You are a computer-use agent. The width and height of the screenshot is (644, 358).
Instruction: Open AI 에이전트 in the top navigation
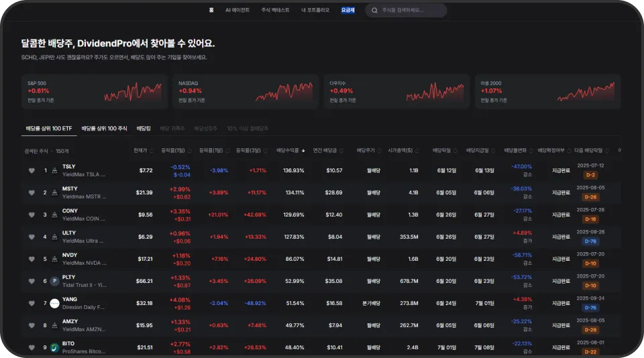coord(237,10)
